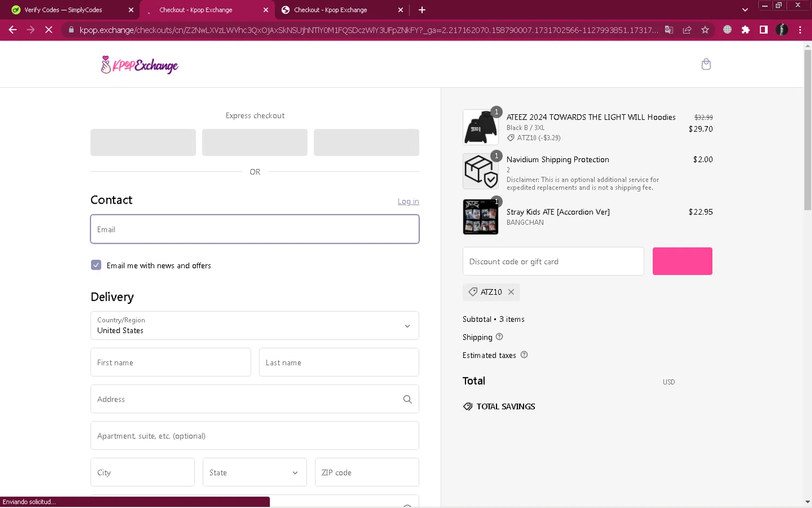Click Apartment, suite optional field
Viewport: 812px width, 508px height.
click(x=254, y=435)
